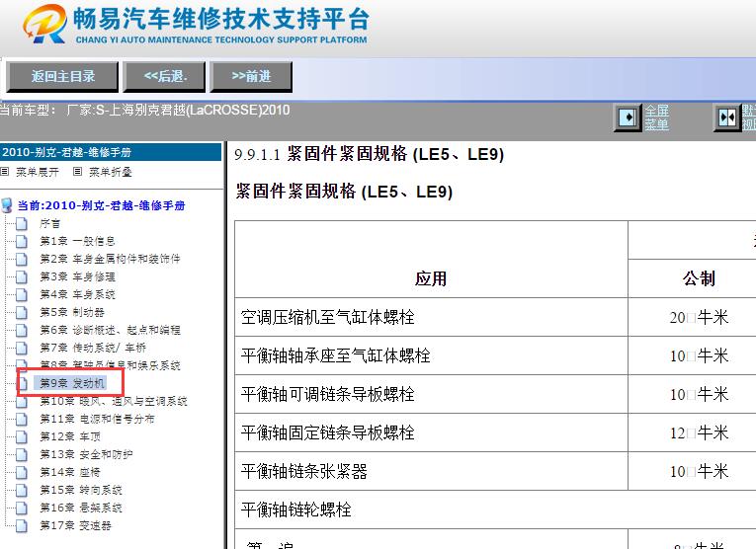Open 第6章 诊断概述、起点和编程
Viewport: 756px width, 549px height.
click(110, 330)
